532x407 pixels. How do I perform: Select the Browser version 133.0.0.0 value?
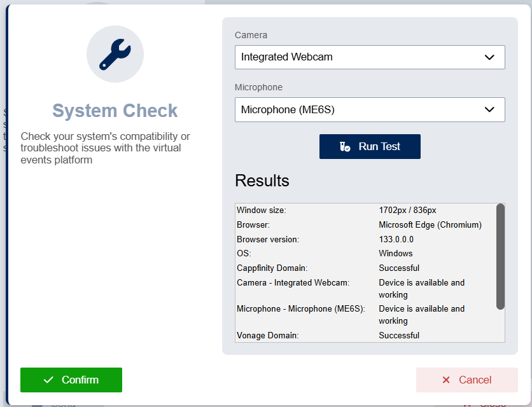(396, 239)
